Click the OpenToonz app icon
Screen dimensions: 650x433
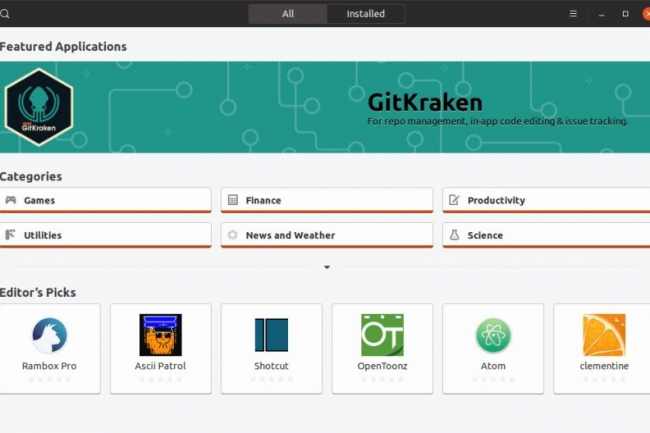pyautogui.click(x=382, y=335)
